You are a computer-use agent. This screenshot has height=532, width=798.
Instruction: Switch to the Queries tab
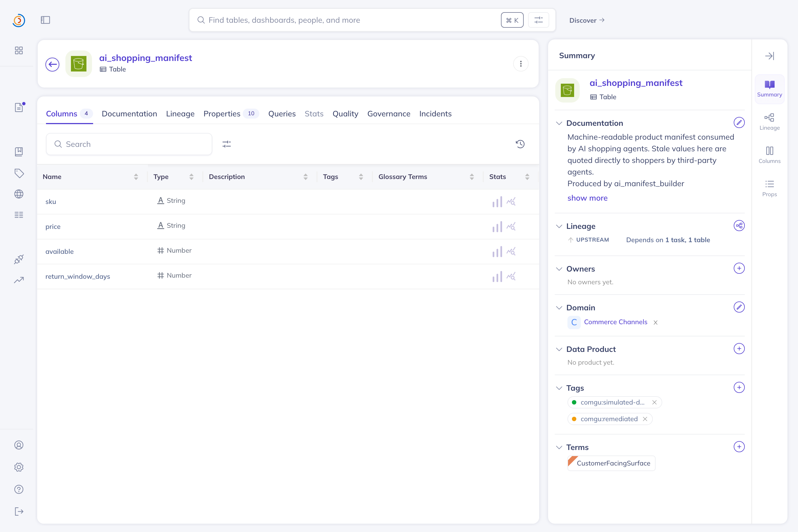282,114
